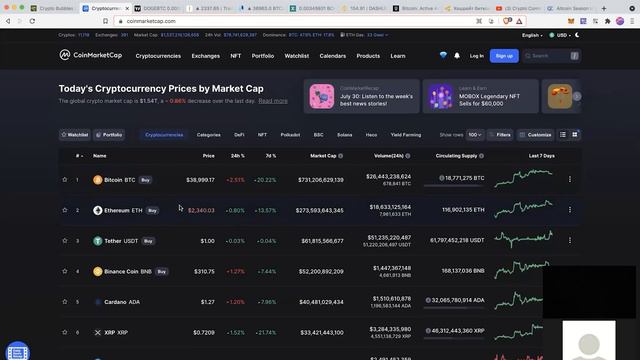
Task: Click Ethereum Buy button
Action: [152, 211]
